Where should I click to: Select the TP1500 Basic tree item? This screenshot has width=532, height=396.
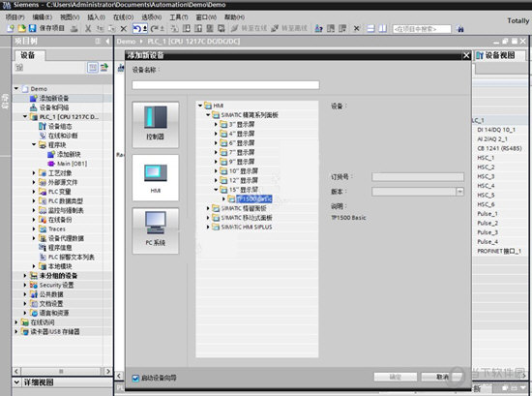[254, 198]
